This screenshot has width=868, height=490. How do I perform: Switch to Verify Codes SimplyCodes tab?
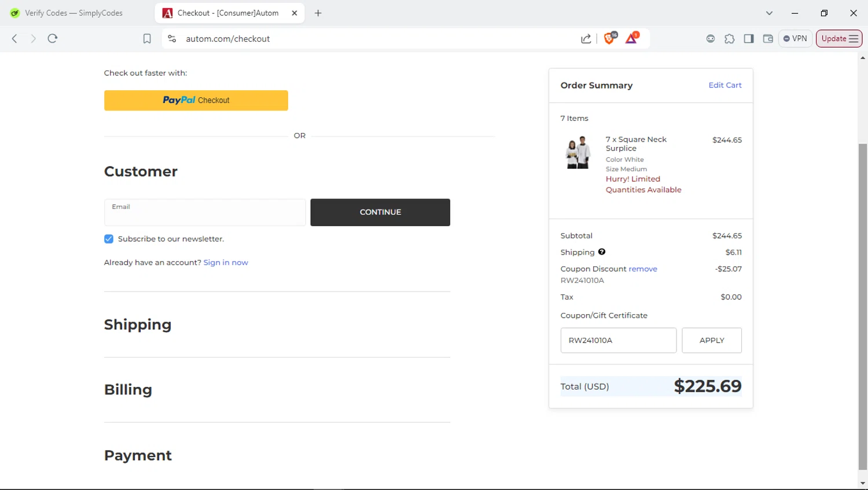(74, 13)
